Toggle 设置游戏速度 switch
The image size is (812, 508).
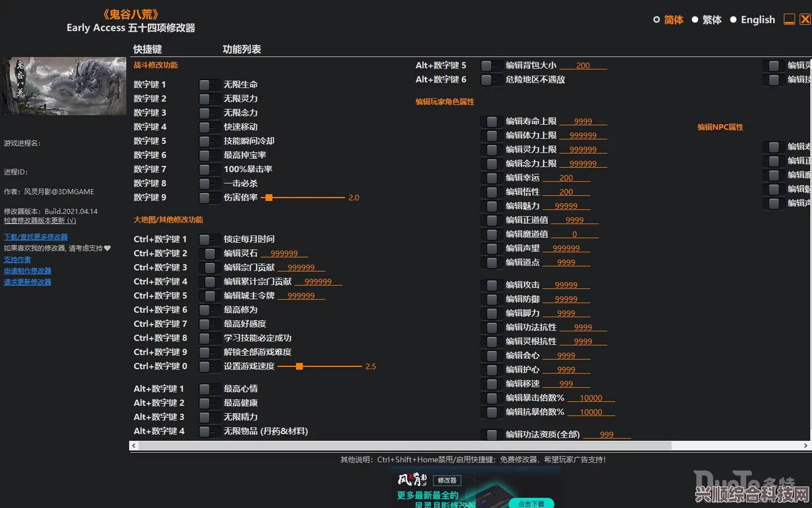(x=209, y=366)
